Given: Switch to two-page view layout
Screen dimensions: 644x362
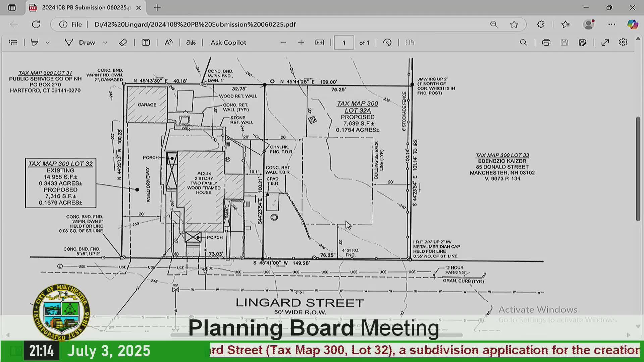Looking at the screenshot, I should click(409, 42).
